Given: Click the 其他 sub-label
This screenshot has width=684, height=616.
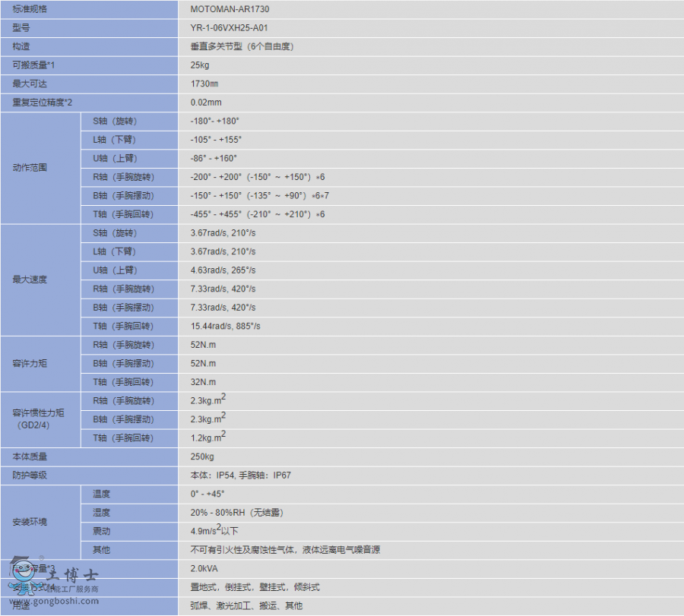Looking at the screenshot, I should click(101, 551).
